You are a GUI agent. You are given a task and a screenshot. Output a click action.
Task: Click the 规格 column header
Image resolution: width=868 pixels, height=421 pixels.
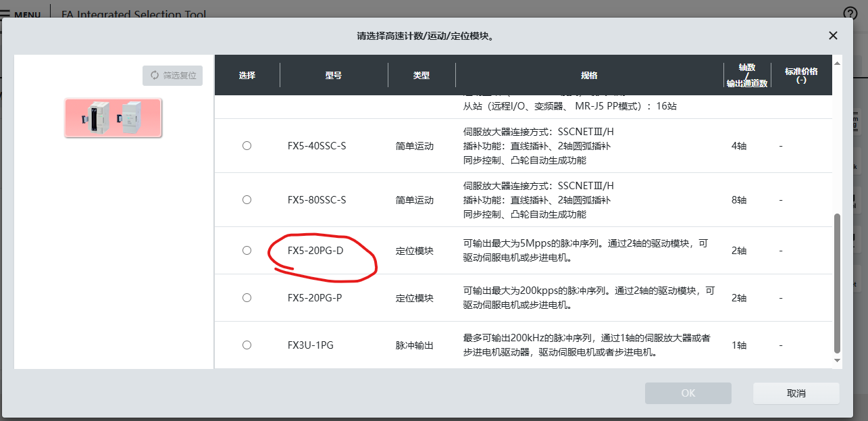coord(589,75)
